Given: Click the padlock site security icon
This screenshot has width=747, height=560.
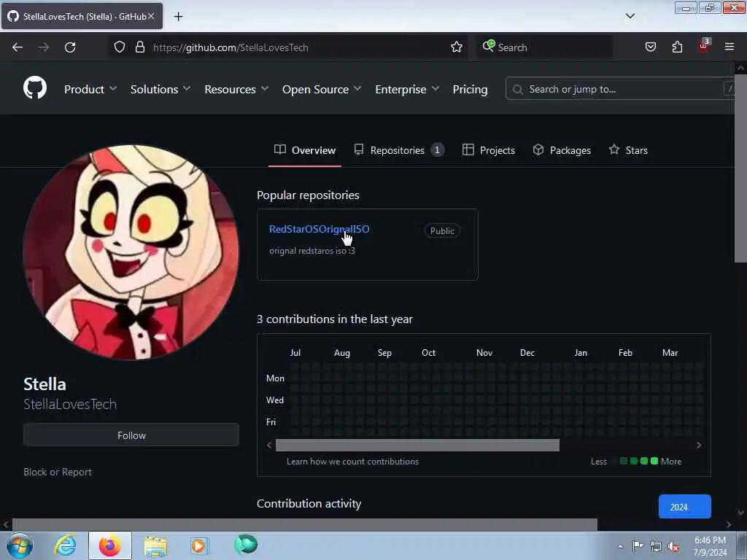Looking at the screenshot, I should [139, 47].
